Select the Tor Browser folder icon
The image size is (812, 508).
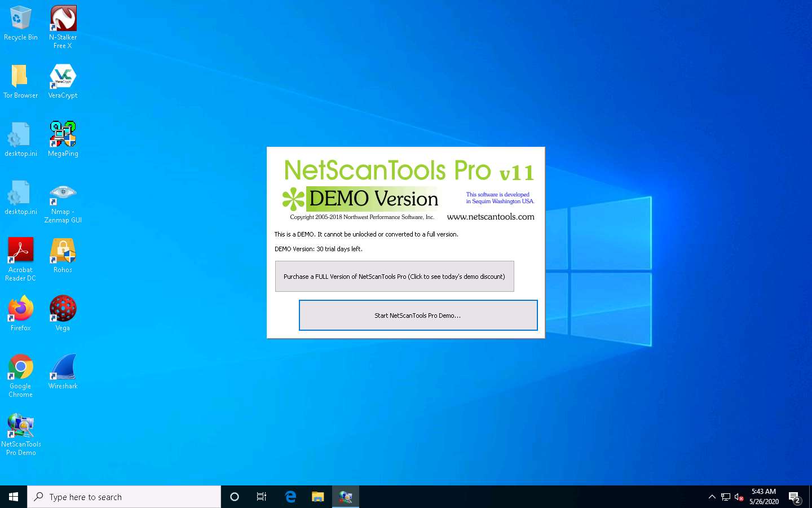[x=21, y=81]
